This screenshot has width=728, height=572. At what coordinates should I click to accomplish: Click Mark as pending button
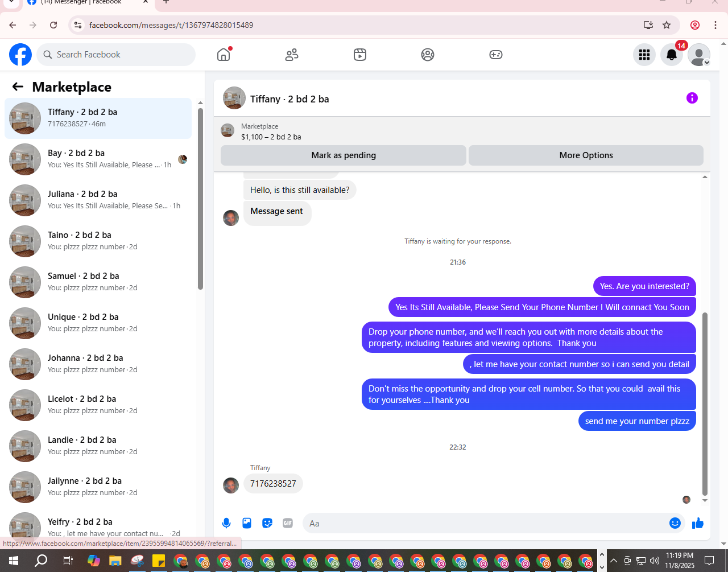344,155
